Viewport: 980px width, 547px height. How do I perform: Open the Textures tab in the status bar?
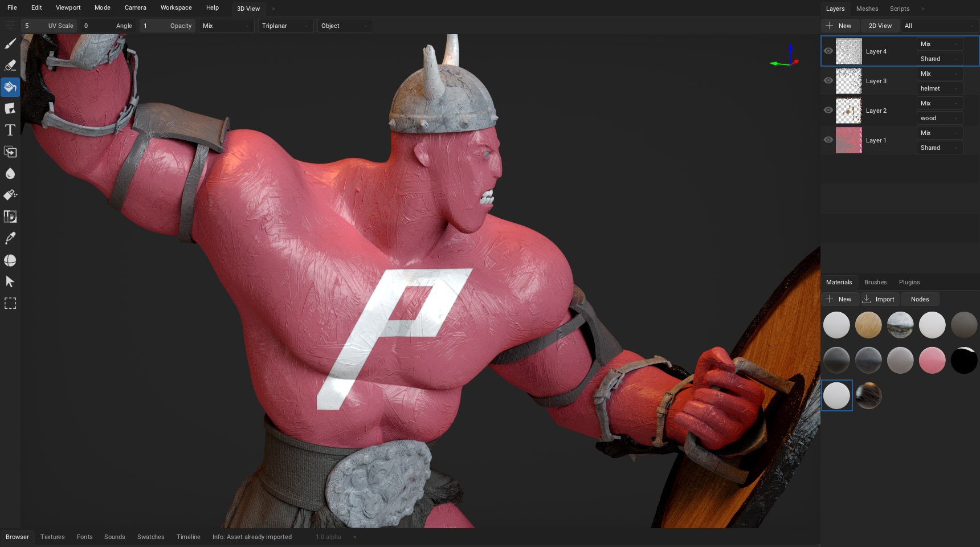pyautogui.click(x=52, y=537)
